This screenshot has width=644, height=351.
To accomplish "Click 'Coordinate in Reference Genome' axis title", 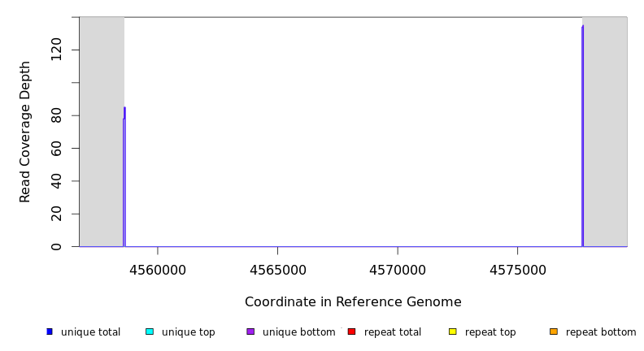I will [x=353, y=302].
